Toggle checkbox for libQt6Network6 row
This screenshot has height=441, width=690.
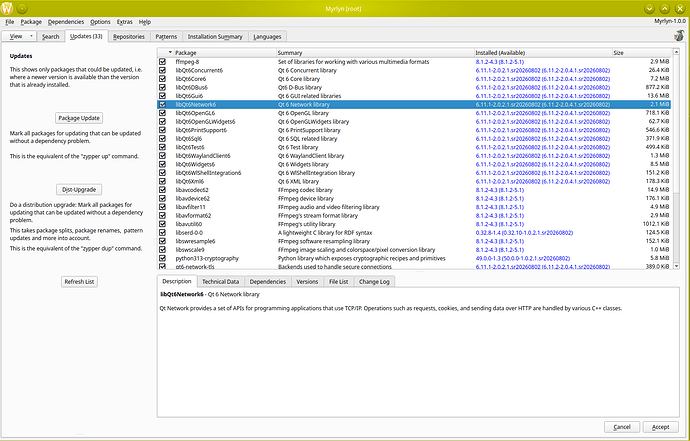(162, 104)
